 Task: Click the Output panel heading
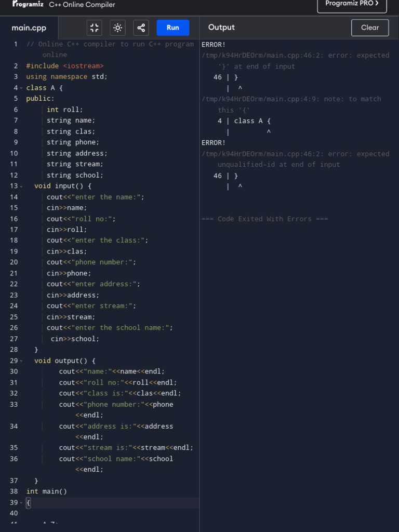pos(221,28)
